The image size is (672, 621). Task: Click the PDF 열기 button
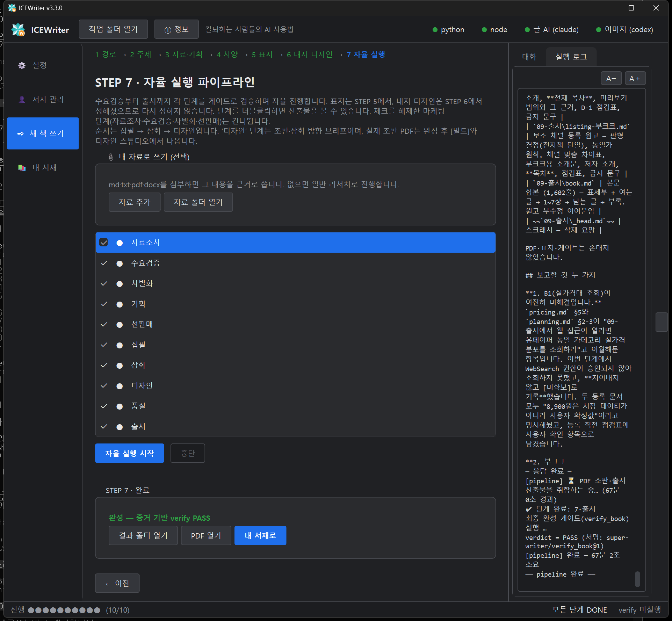pos(206,536)
